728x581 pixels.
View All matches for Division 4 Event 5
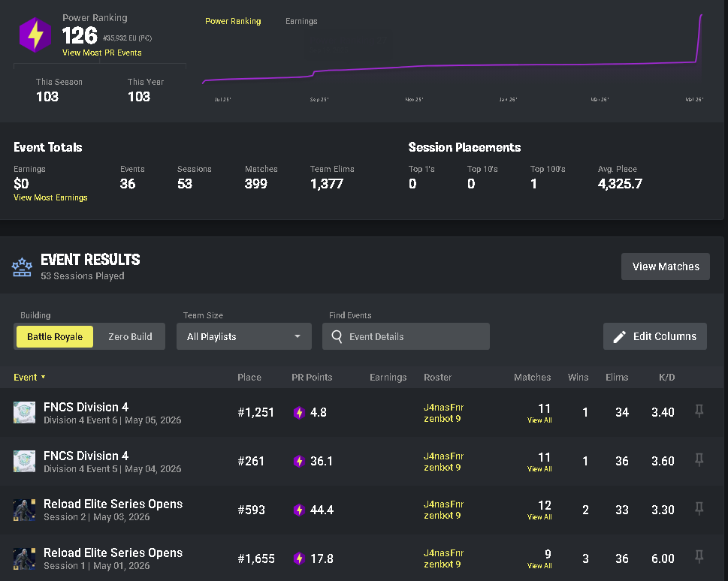(x=539, y=469)
